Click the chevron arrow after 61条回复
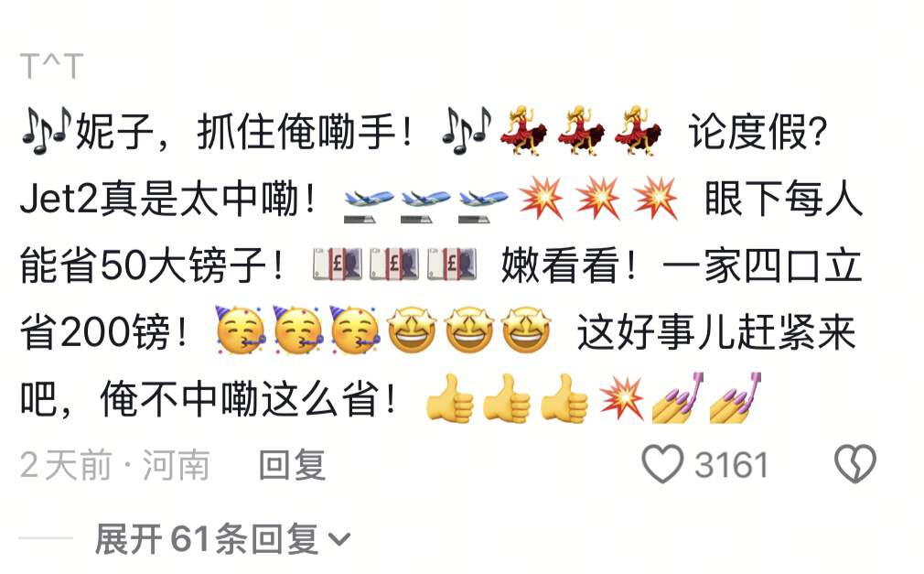Screen dimensions: 924x574 [x=339, y=539]
